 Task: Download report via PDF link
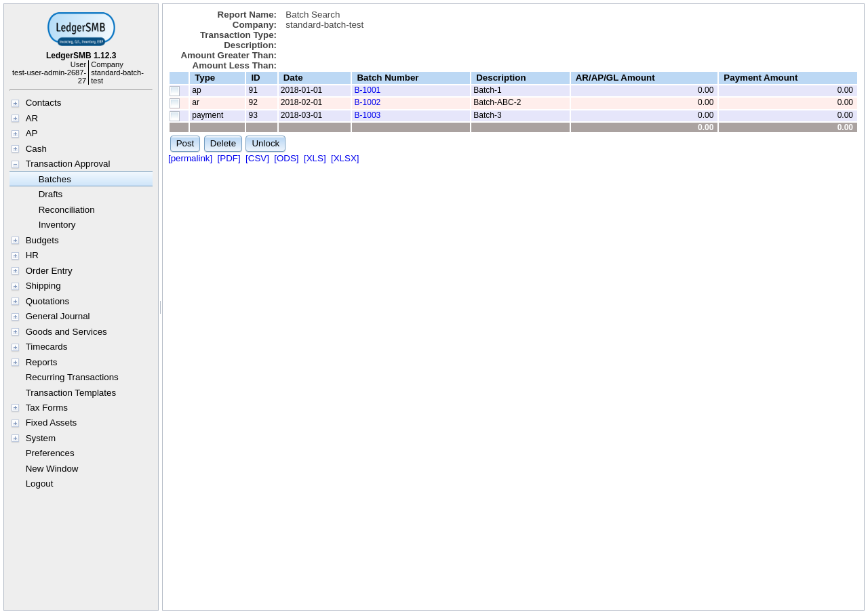coord(229,159)
